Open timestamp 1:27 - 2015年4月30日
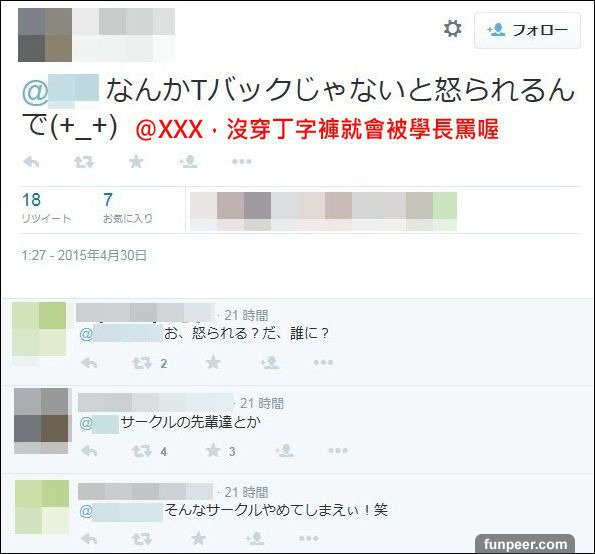595x554 pixels. [x=84, y=255]
